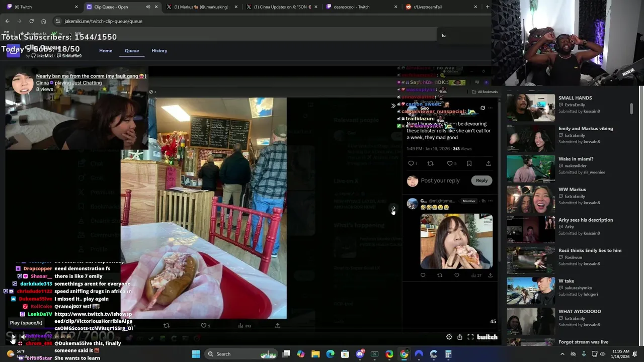Select the Queue nav item

tap(132, 51)
